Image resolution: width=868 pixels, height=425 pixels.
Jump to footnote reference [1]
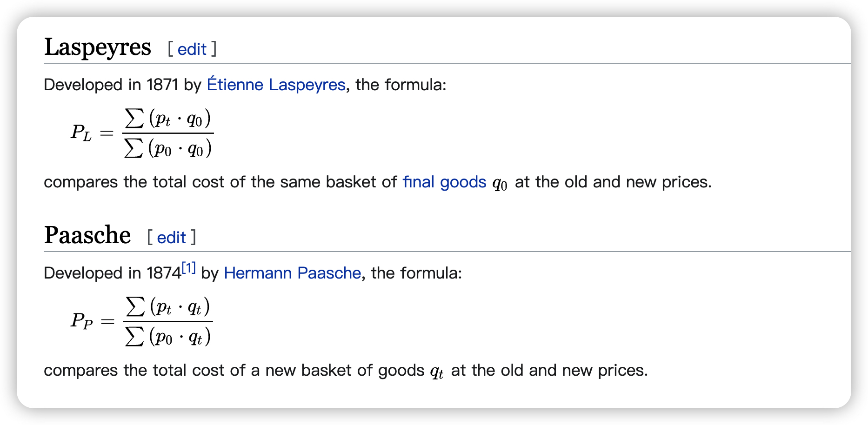pos(188,268)
